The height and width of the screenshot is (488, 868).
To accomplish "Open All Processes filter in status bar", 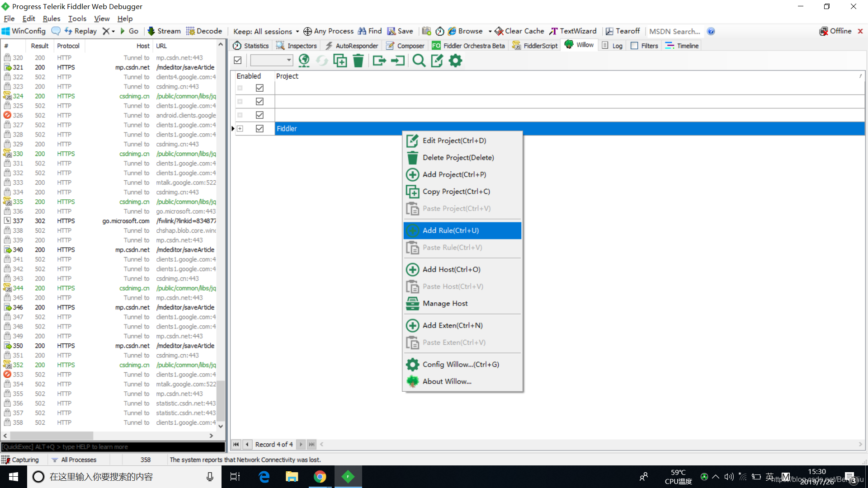I will (x=74, y=460).
